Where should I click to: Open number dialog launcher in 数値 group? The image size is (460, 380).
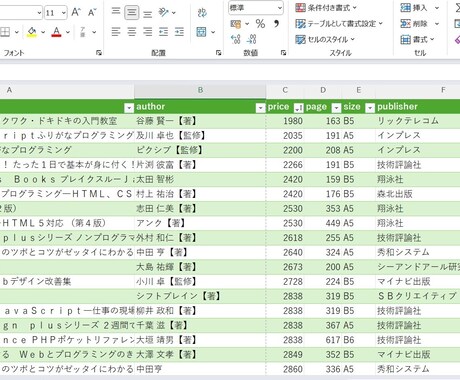click(283, 53)
